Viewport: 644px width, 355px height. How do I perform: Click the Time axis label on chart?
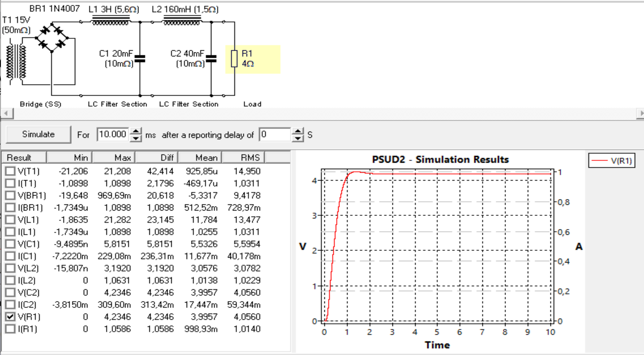[x=437, y=345]
